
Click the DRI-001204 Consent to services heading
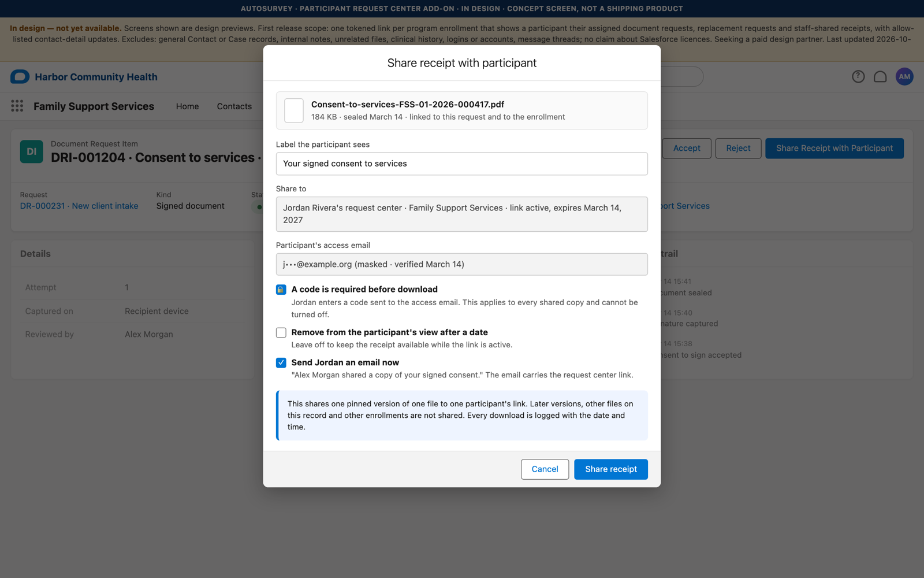point(156,157)
